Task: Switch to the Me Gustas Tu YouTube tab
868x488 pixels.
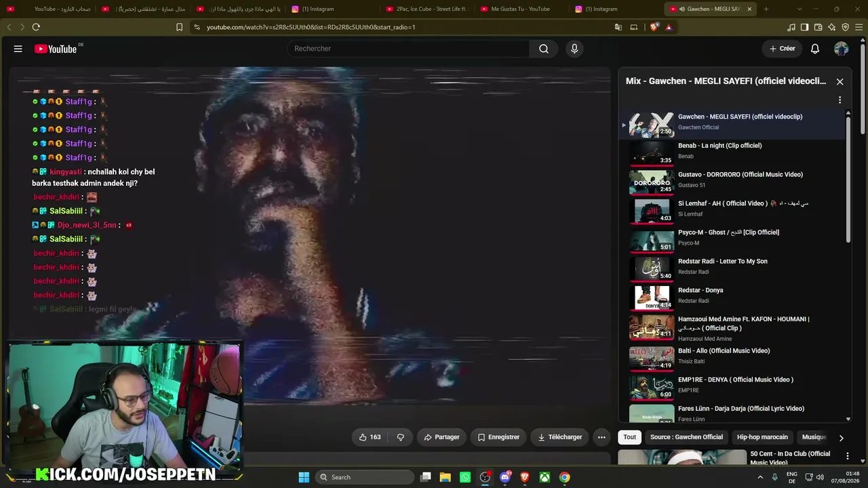Action: tap(522, 9)
